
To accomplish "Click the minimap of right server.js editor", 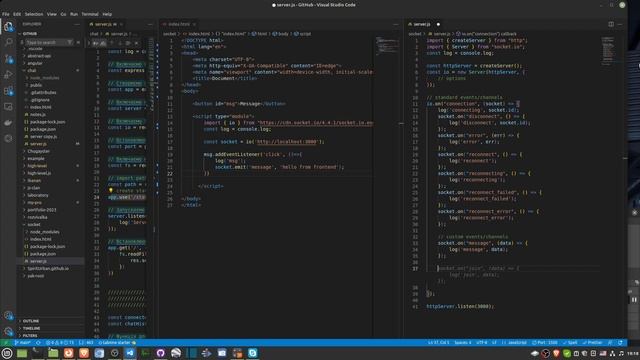I will click(608, 51).
